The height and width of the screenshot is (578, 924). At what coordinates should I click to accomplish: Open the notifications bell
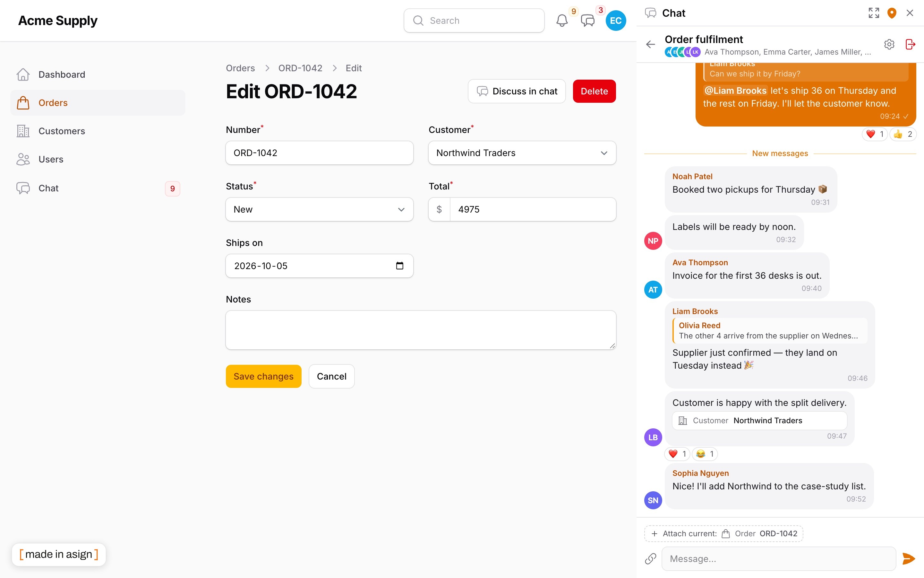click(x=562, y=21)
